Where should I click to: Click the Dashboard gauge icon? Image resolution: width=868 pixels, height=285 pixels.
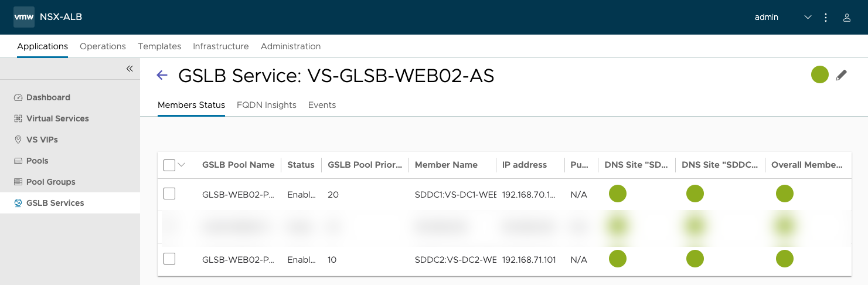(x=18, y=97)
